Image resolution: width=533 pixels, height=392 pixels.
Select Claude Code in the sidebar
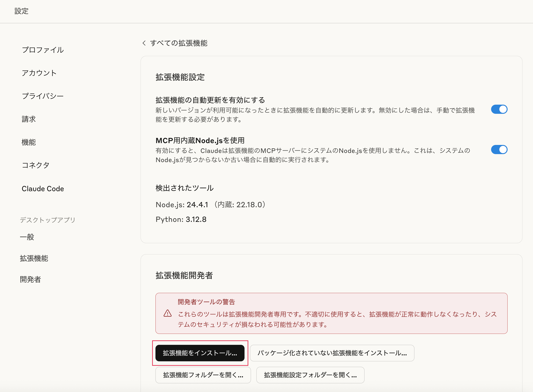click(43, 189)
